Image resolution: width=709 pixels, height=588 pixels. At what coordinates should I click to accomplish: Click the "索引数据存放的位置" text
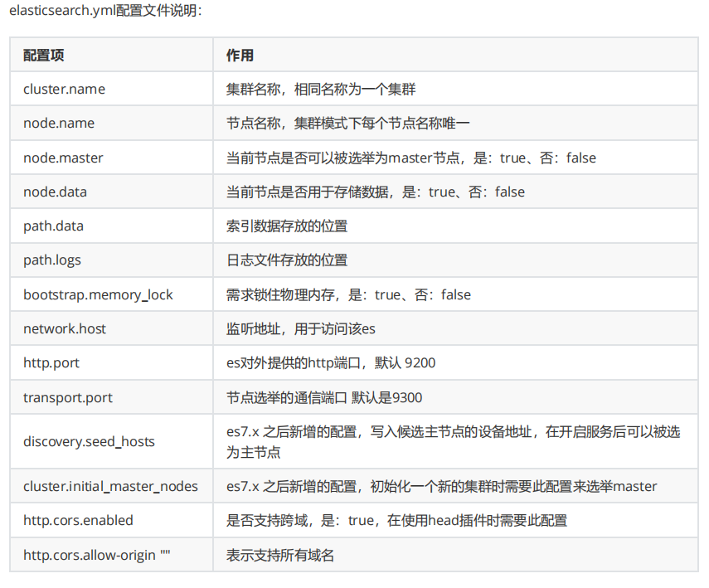pyautogui.click(x=287, y=226)
